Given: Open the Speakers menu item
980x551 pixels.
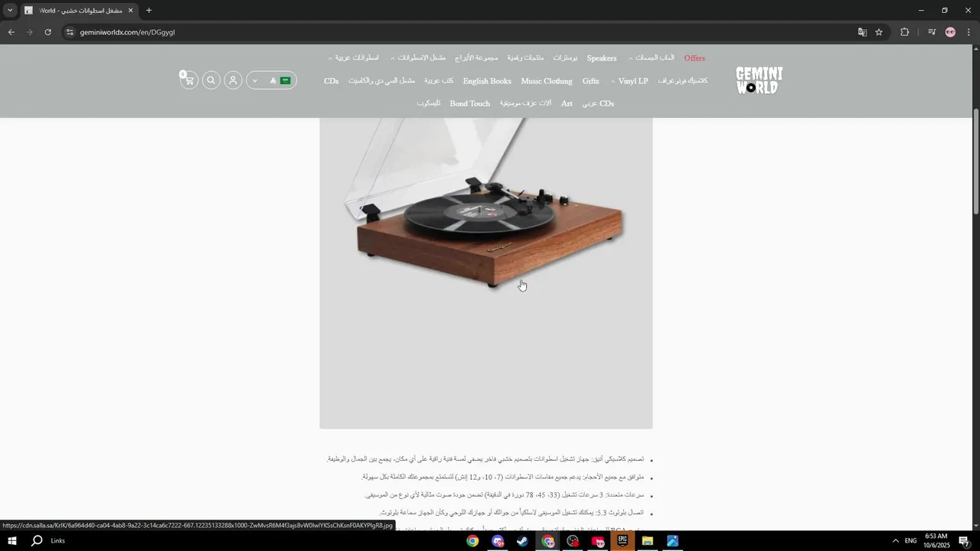Looking at the screenshot, I should click(x=602, y=58).
